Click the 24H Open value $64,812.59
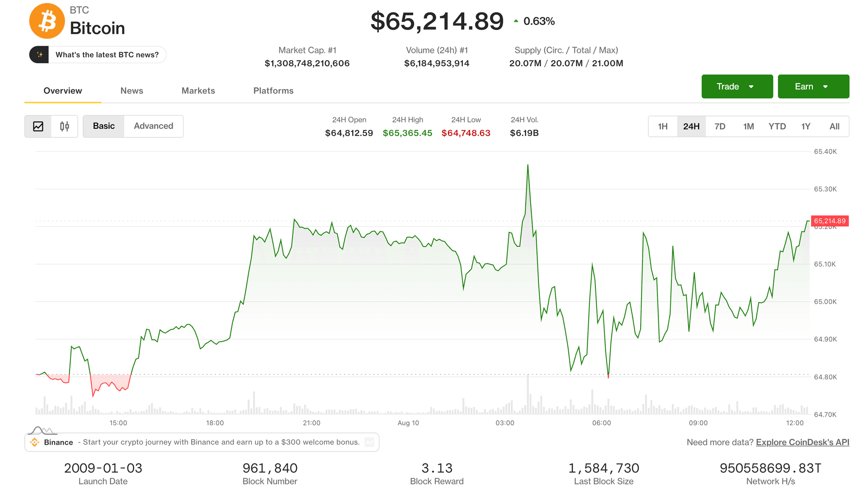 (x=349, y=133)
